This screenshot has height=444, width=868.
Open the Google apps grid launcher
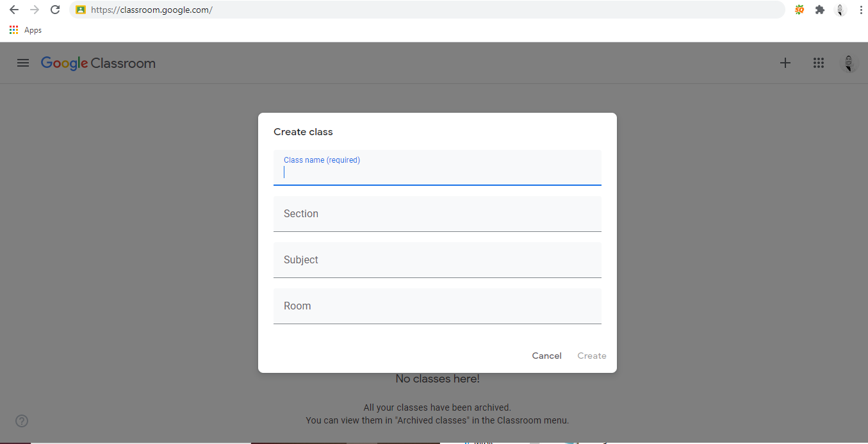[x=818, y=63]
